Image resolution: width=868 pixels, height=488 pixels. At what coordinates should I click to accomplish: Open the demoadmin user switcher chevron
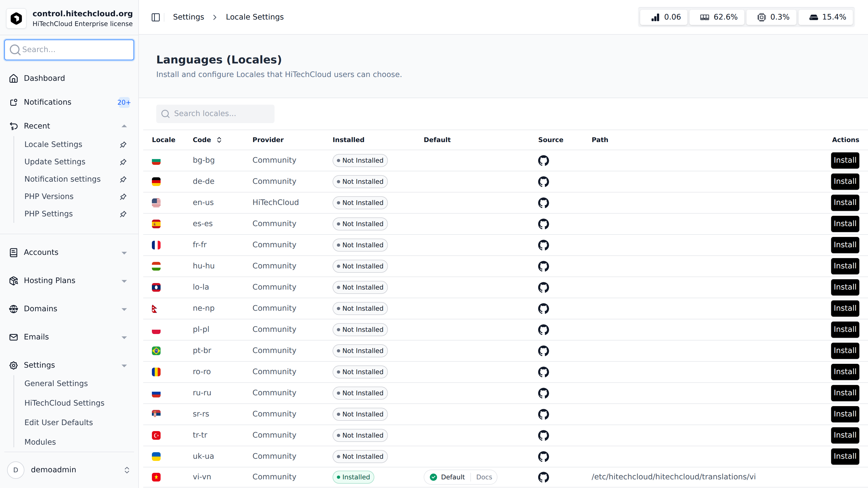[x=127, y=470]
